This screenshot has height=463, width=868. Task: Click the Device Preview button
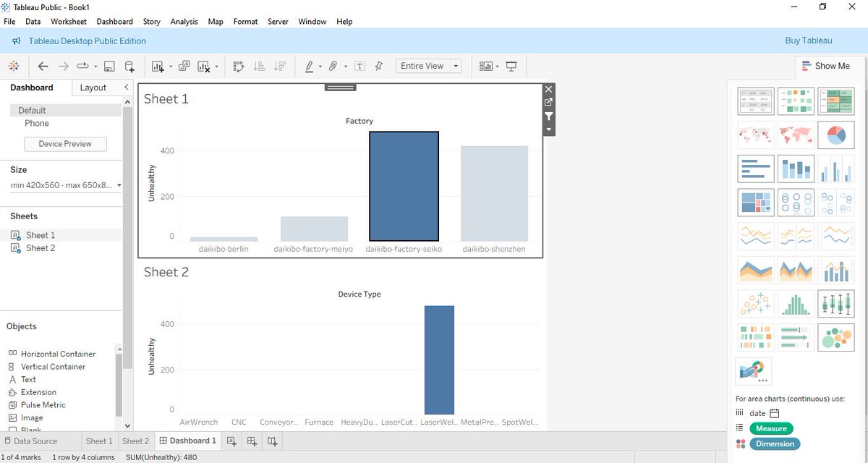[65, 144]
